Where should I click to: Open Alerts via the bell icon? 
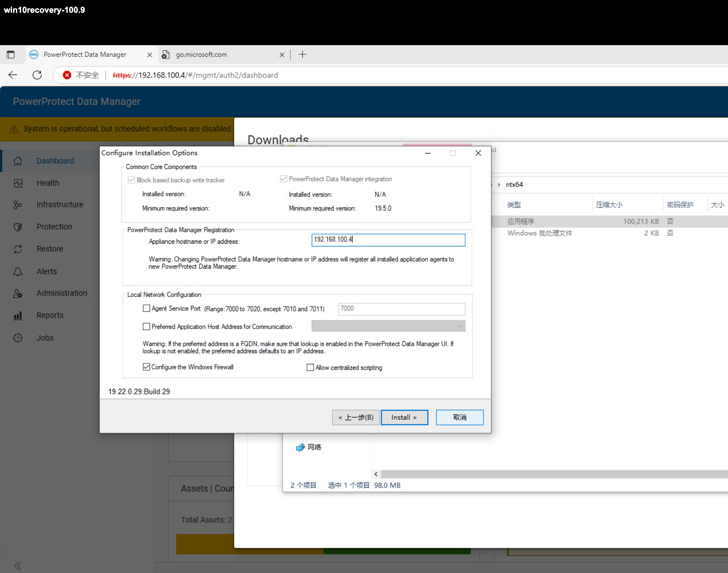(x=18, y=272)
